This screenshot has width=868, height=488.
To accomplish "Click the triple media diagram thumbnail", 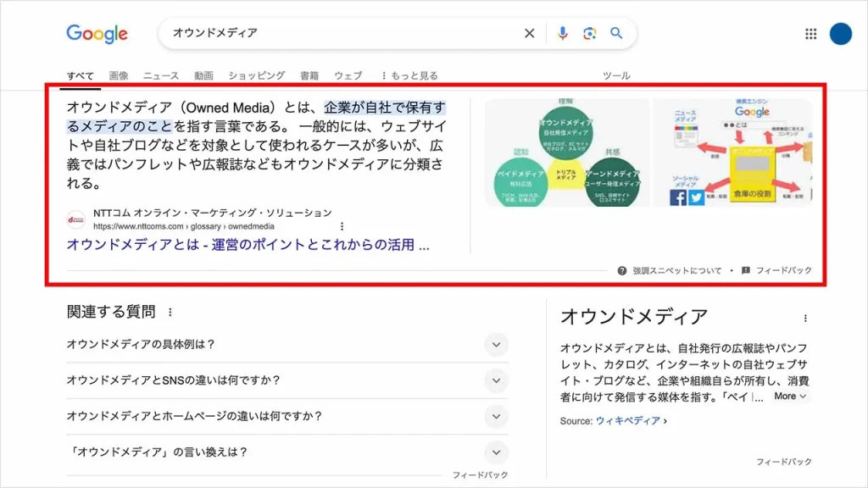I will (x=566, y=153).
